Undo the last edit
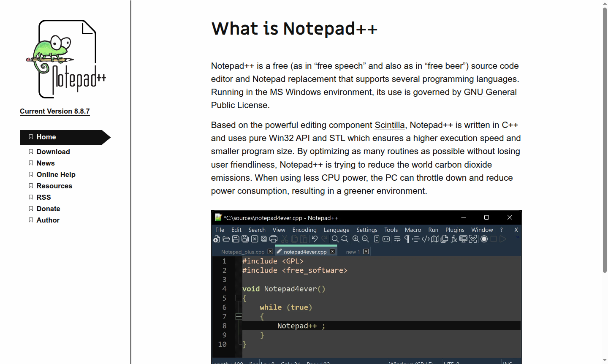 [x=314, y=239]
